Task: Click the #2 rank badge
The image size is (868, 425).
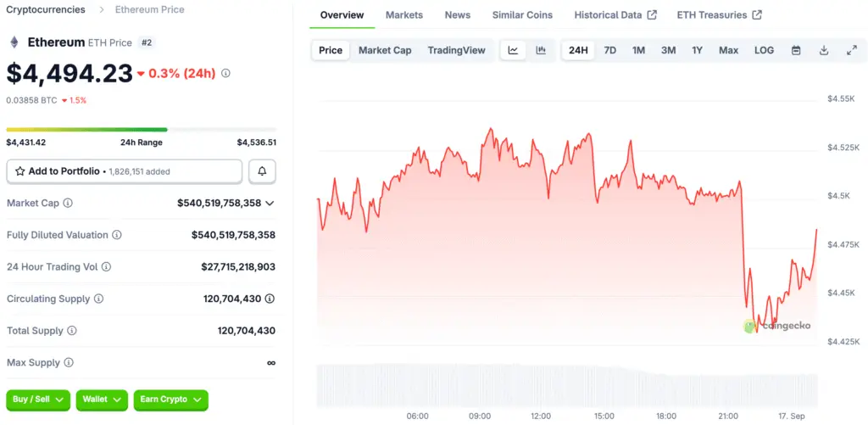Action: pyautogui.click(x=146, y=42)
